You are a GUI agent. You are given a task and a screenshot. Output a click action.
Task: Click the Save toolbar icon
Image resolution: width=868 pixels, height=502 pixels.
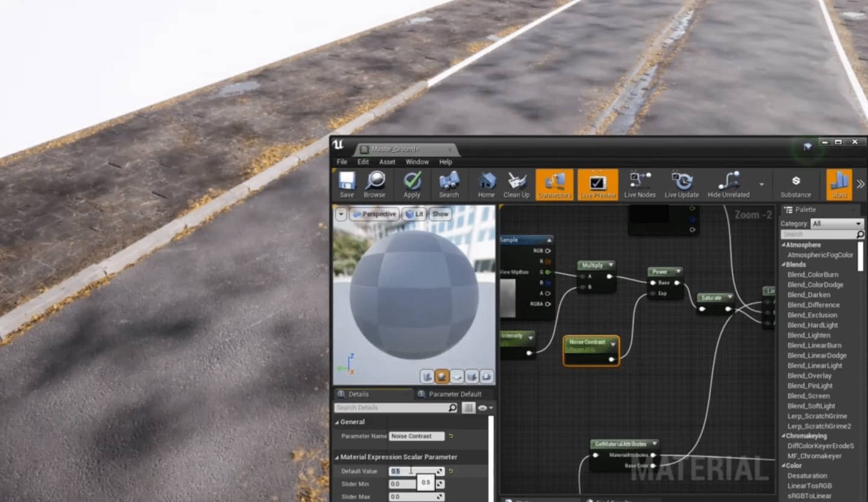[x=347, y=184]
